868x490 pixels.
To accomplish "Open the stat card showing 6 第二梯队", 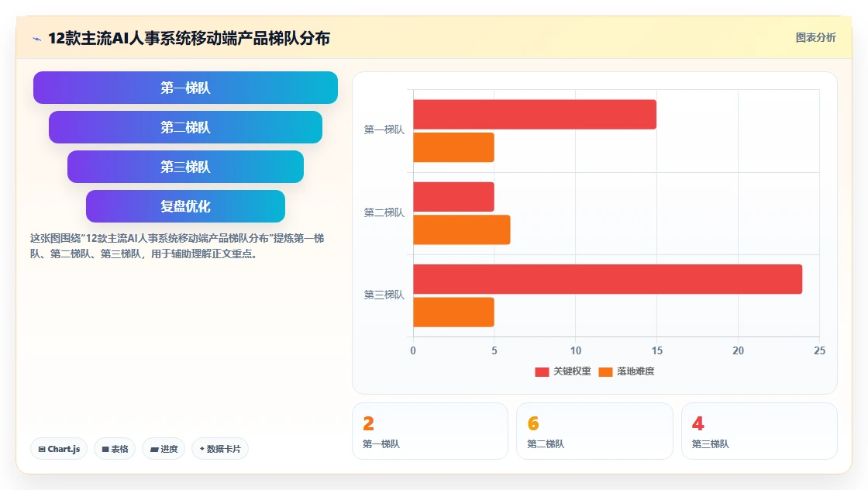I will 594,431.
